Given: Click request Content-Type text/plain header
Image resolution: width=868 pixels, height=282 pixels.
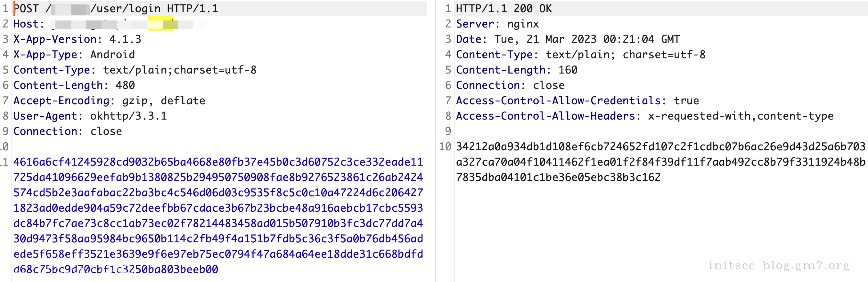Looking at the screenshot, I should click(135, 70).
